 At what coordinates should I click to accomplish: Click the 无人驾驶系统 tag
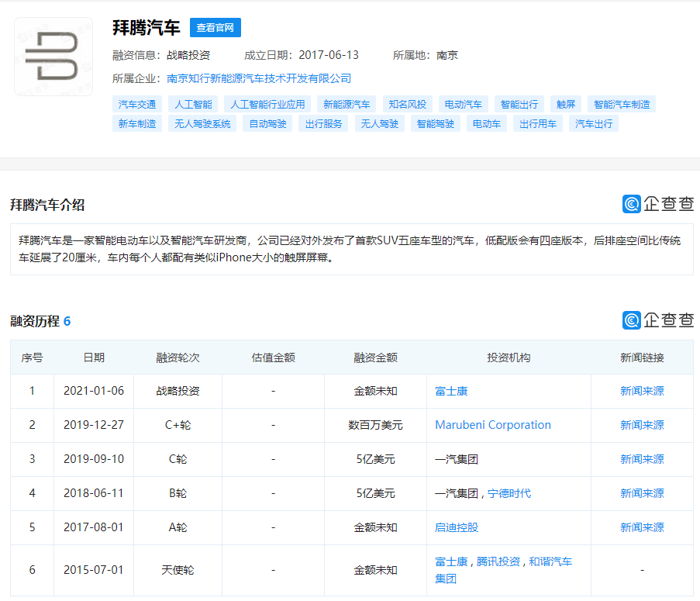pyautogui.click(x=202, y=123)
